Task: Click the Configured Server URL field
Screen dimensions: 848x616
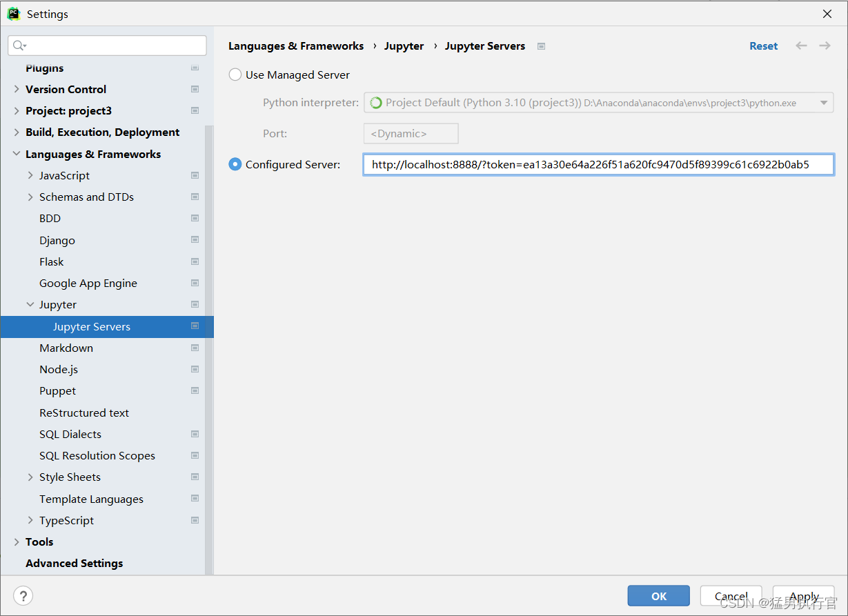Action: click(x=598, y=164)
